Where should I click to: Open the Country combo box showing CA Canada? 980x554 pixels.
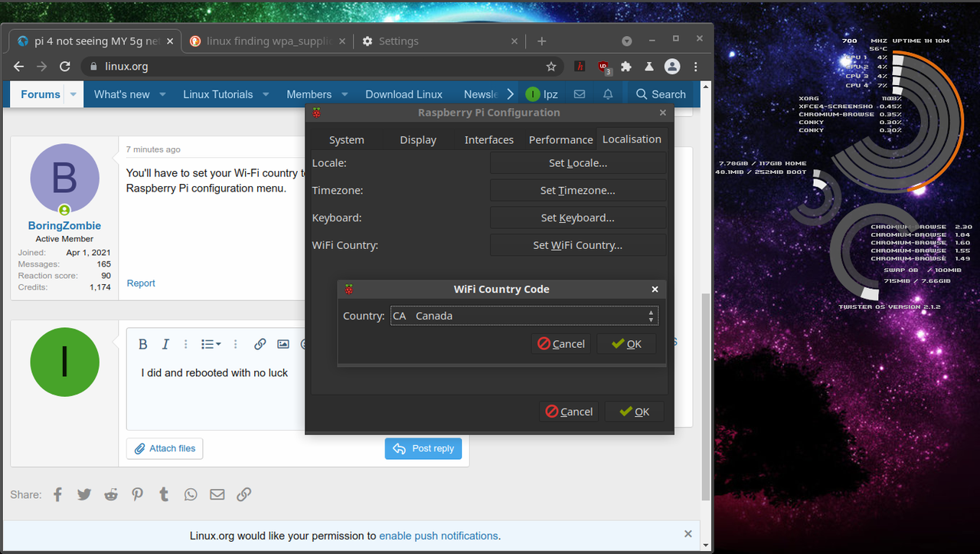(524, 316)
